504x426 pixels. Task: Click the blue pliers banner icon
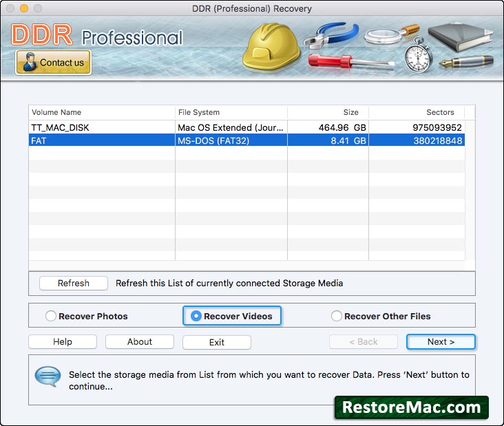click(331, 34)
